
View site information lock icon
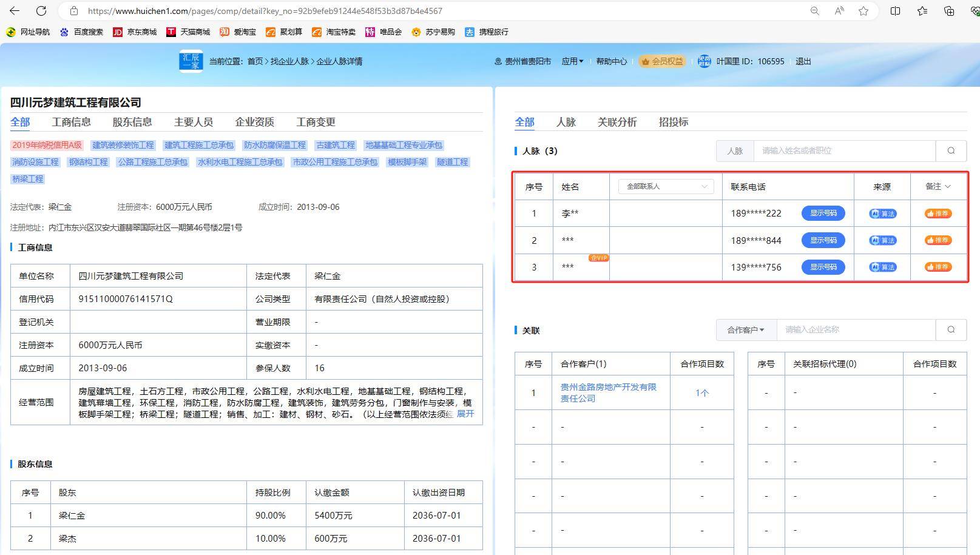(x=74, y=11)
